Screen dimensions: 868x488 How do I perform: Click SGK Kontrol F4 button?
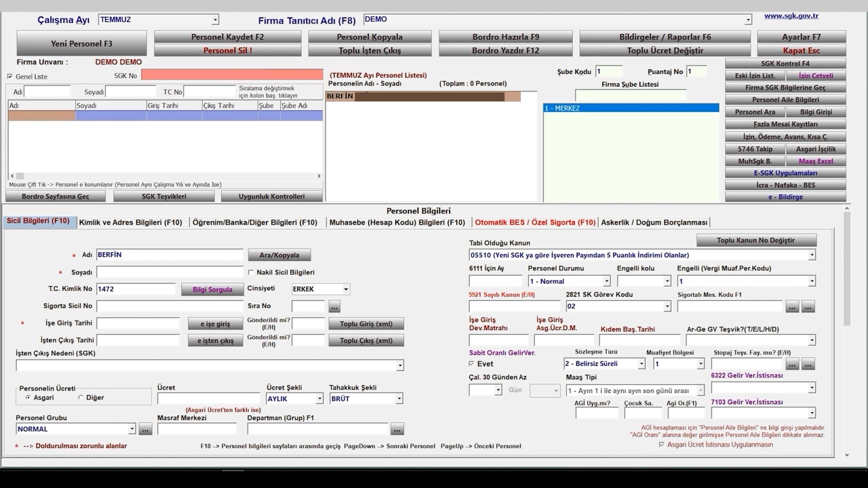785,63
